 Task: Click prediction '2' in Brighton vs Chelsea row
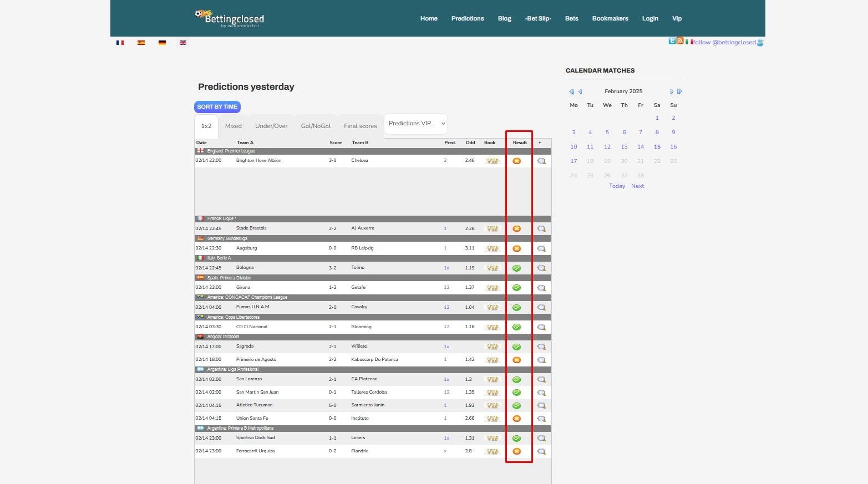tap(445, 161)
